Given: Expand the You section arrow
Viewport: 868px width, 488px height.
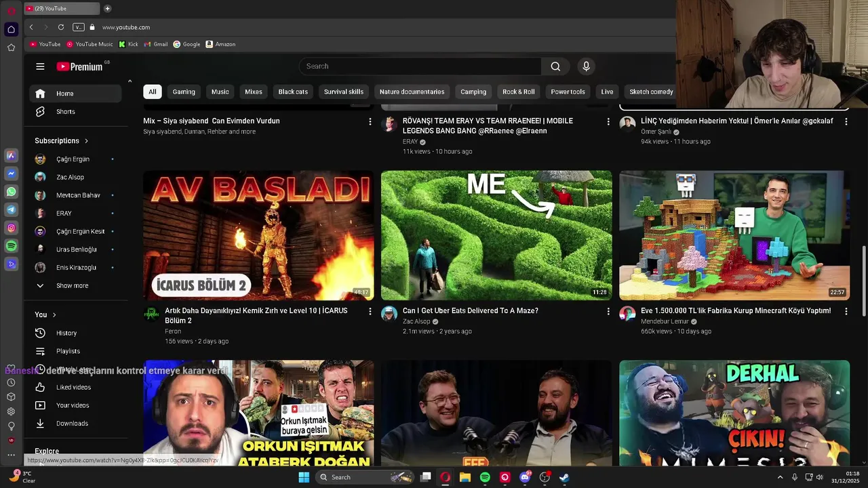Looking at the screenshot, I should pyautogui.click(x=54, y=314).
